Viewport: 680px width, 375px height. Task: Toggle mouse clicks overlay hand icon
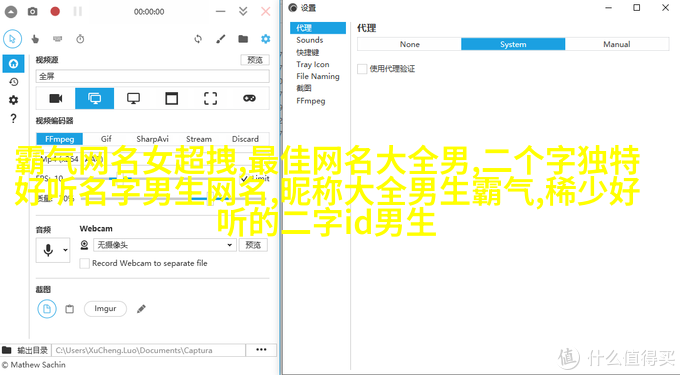tap(35, 39)
